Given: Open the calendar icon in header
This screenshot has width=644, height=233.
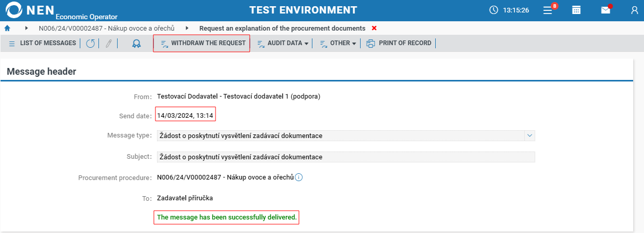Looking at the screenshot, I should 576,10.
